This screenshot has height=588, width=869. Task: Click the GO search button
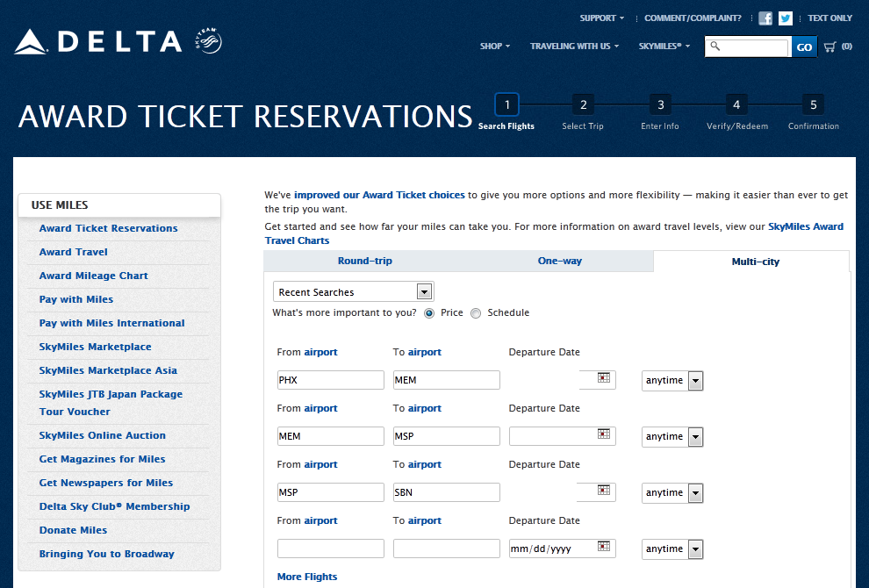click(804, 47)
